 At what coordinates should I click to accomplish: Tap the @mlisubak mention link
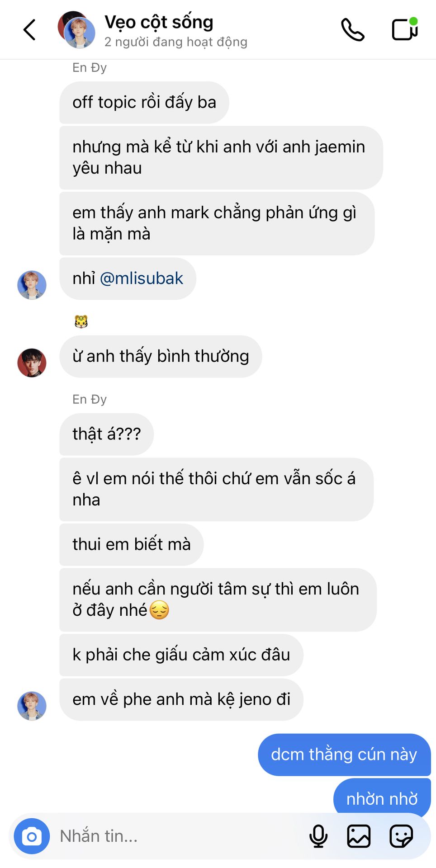(x=141, y=278)
